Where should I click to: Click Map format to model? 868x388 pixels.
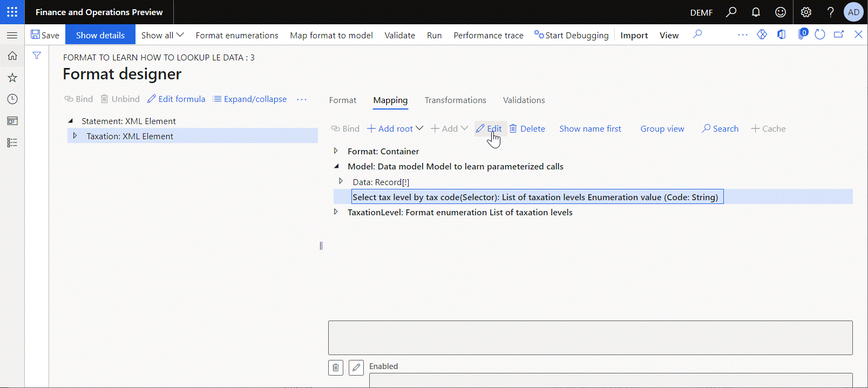click(331, 35)
